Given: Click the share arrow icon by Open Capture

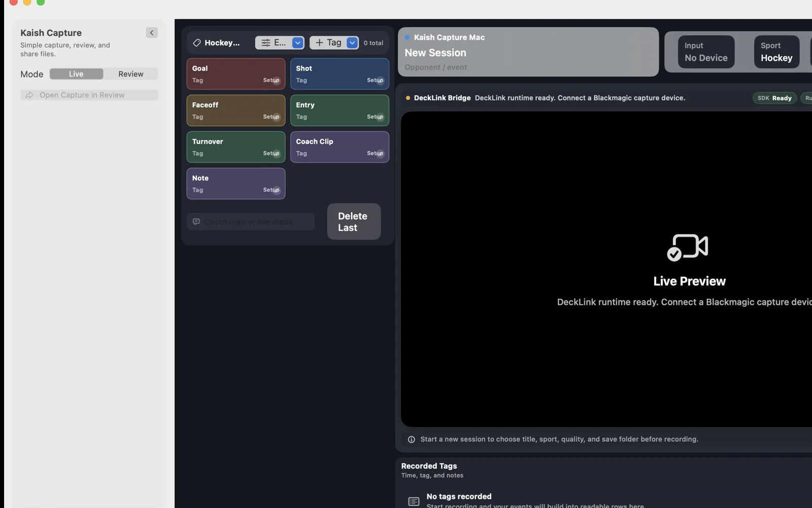Looking at the screenshot, I should (x=29, y=95).
